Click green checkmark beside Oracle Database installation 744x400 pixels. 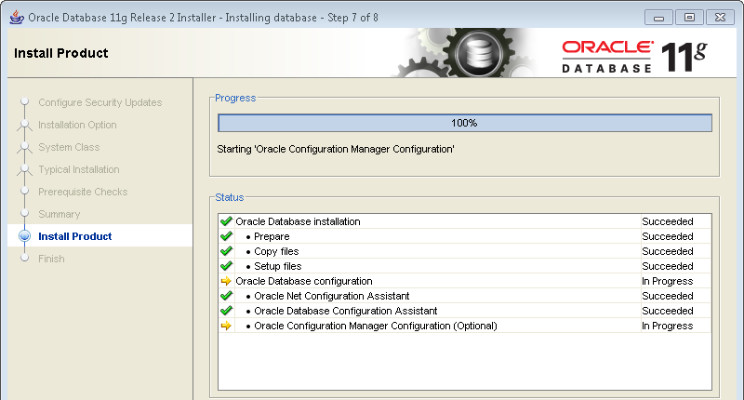pyautogui.click(x=226, y=221)
